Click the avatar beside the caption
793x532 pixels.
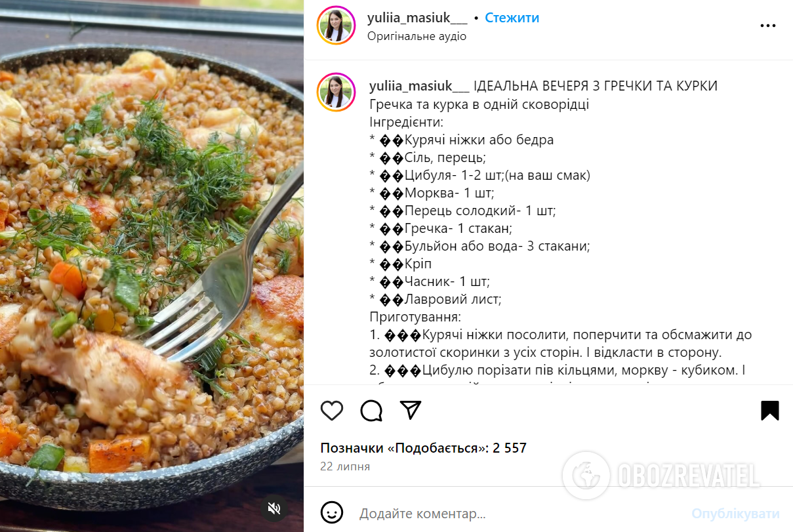pos(336,92)
